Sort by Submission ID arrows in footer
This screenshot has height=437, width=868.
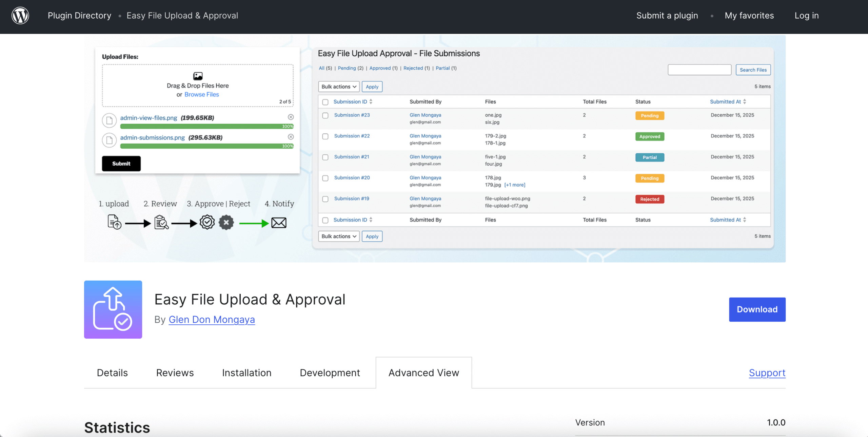tap(371, 220)
